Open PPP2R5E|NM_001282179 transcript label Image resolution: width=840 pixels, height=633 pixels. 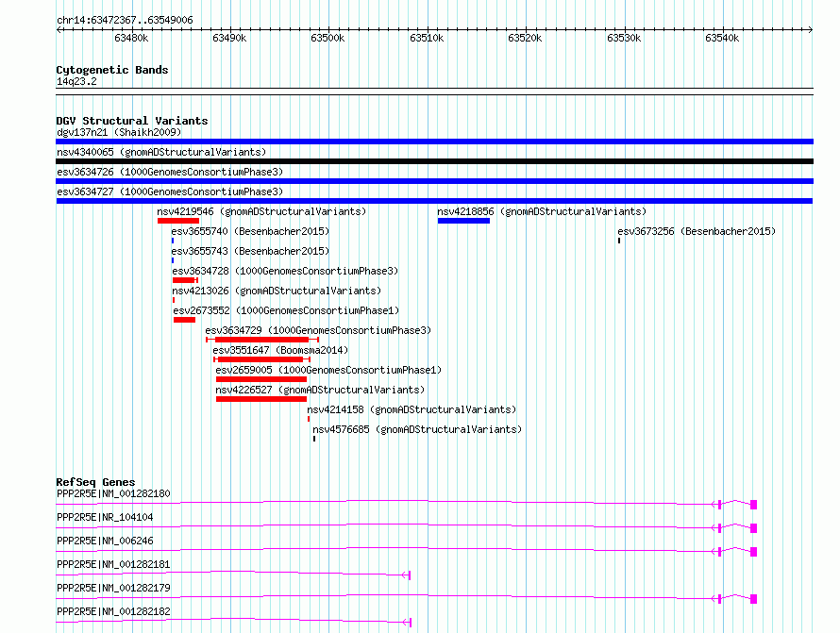(113, 588)
